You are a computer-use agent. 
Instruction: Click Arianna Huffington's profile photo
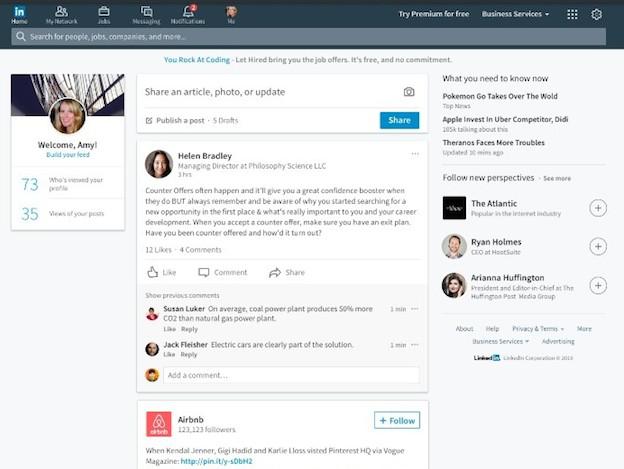[454, 285]
